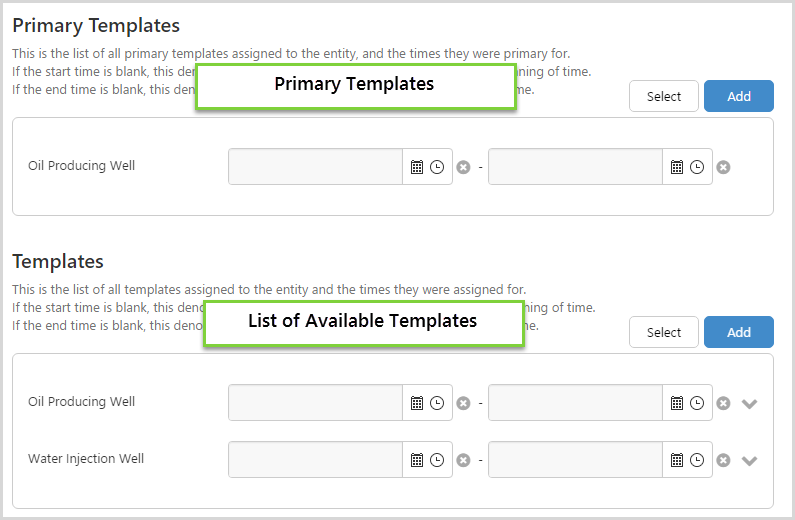Click Add button in Primary Templates section
795x520 pixels.
pyautogui.click(x=738, y=96)
